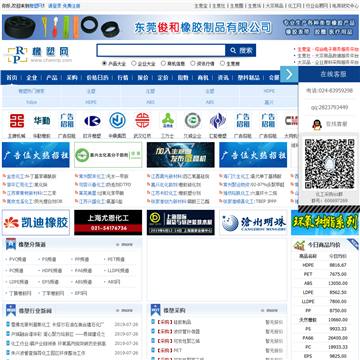Click the 久诚企业 round logo

tap(193, 121)
